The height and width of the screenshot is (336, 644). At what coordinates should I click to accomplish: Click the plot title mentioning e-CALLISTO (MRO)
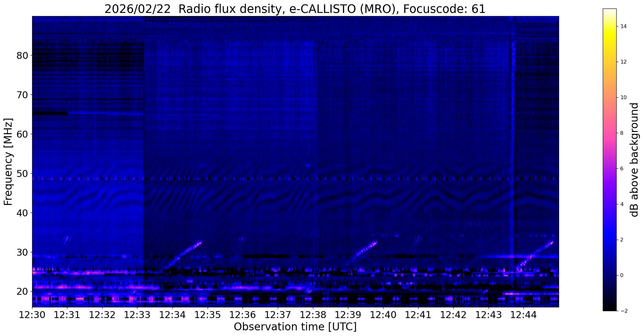click(295, 9)
